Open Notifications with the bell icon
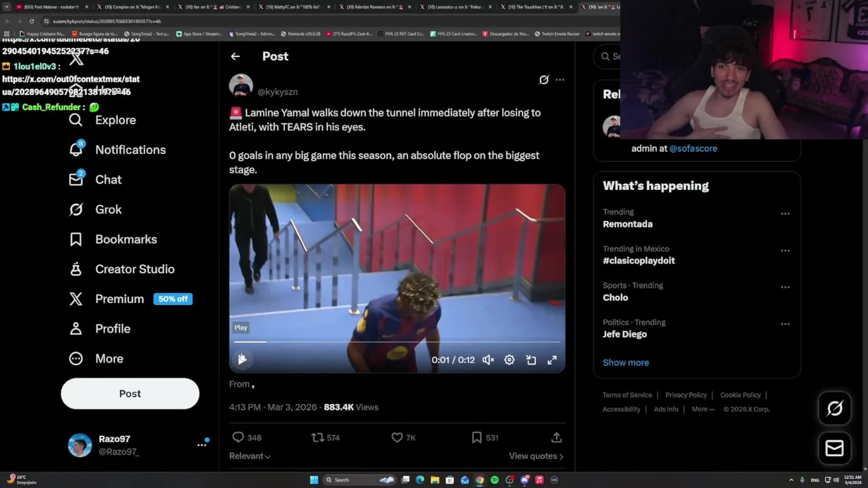 click(117, 150)
